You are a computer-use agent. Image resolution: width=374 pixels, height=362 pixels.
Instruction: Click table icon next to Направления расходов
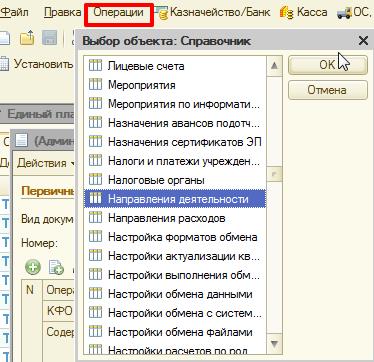pyautogui.click(x=95, y=217)
